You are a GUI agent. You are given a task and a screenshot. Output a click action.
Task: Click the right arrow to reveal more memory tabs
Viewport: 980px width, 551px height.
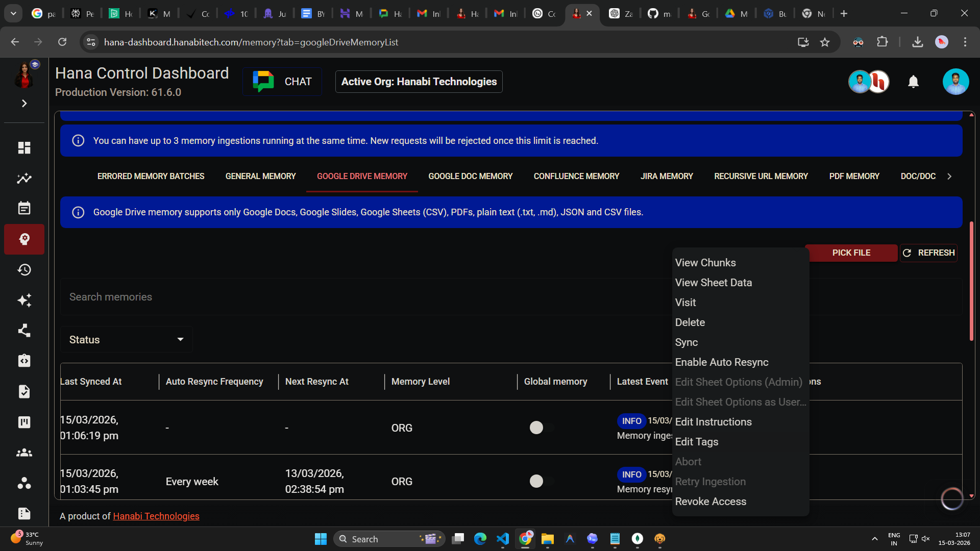point(949,176)
